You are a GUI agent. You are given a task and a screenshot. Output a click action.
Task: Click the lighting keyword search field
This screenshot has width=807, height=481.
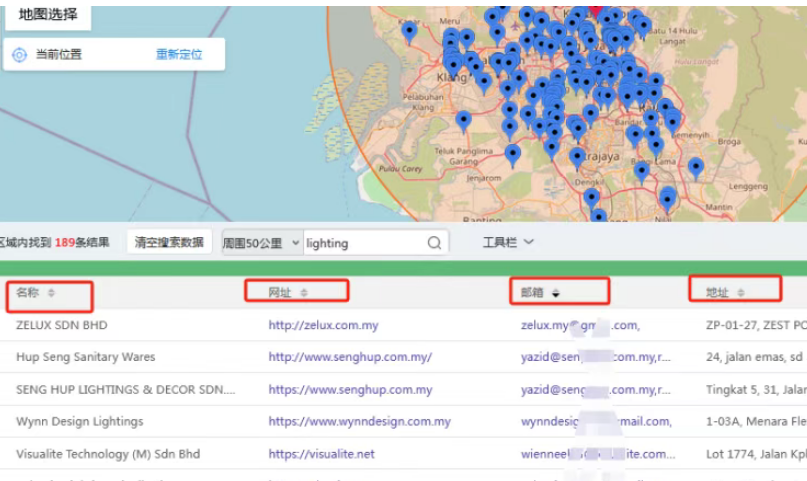click(x=364, y=243)
